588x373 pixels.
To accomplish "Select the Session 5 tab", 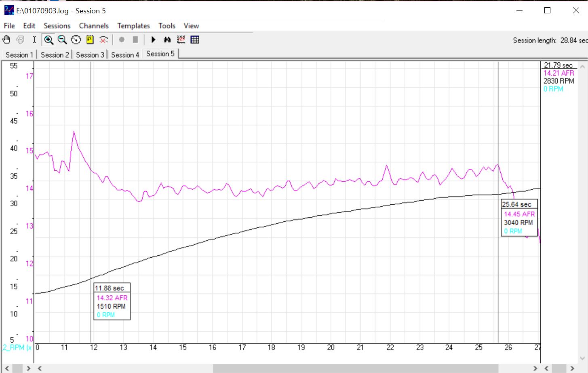I will (160, 54).
